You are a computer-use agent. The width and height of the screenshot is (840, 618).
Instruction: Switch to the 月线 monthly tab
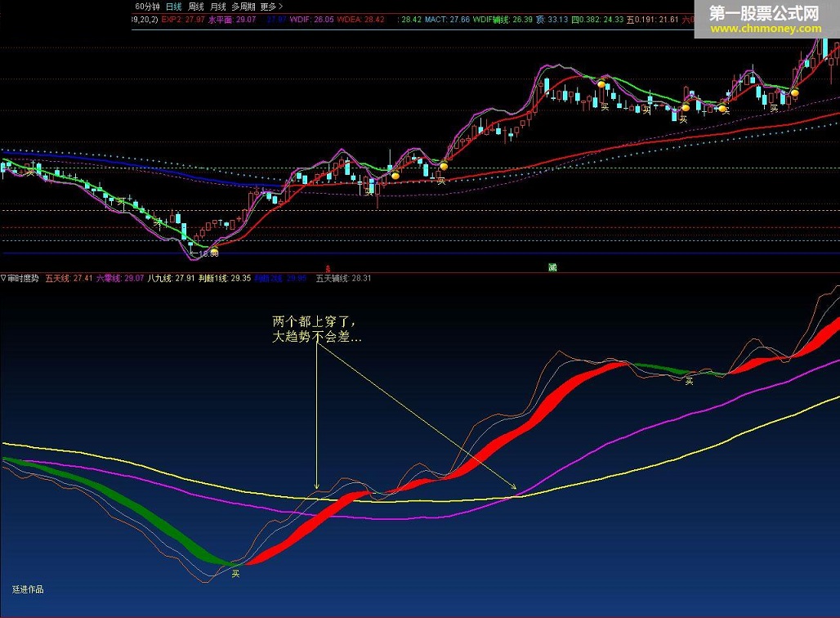[218, 7]
